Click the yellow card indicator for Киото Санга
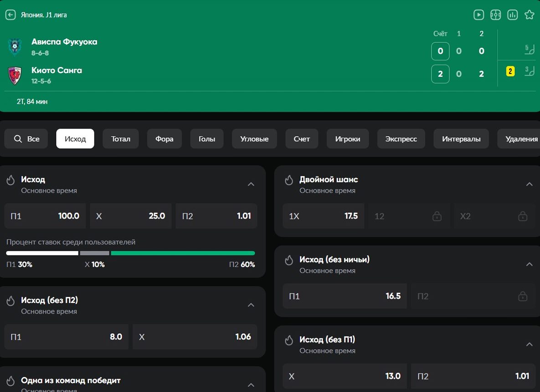This screenshot has width=540, height=392. tap(510, 71)
